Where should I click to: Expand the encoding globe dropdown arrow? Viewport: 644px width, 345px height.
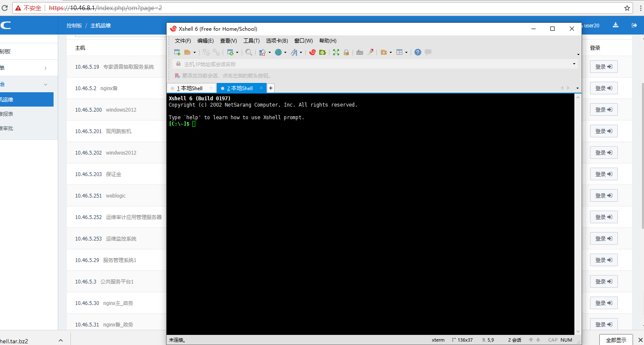286,53
